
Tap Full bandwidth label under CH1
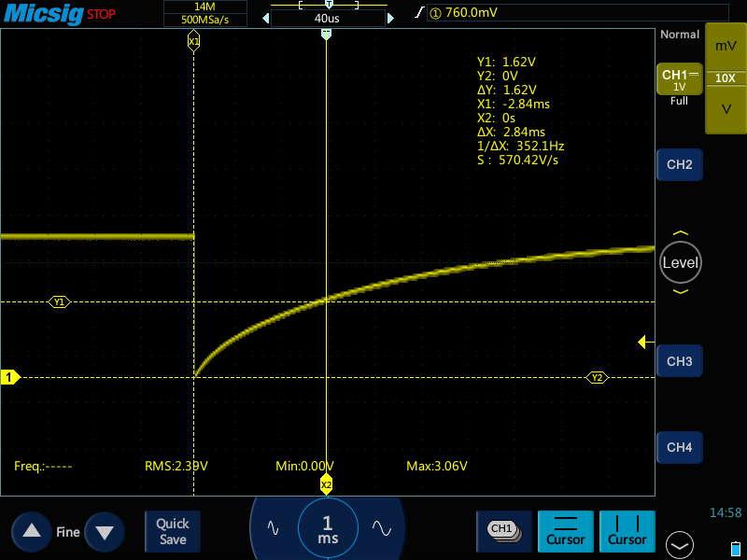click(680, 101)
